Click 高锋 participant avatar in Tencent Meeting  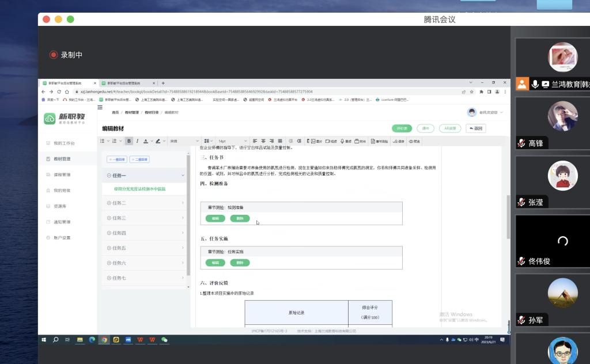click(562, 116)
